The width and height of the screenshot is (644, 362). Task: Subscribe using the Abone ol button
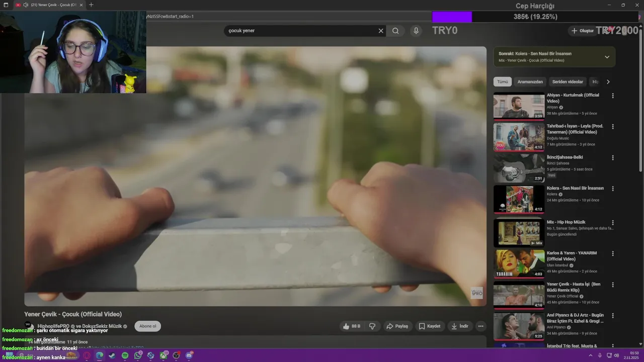[x=147, y=326]
